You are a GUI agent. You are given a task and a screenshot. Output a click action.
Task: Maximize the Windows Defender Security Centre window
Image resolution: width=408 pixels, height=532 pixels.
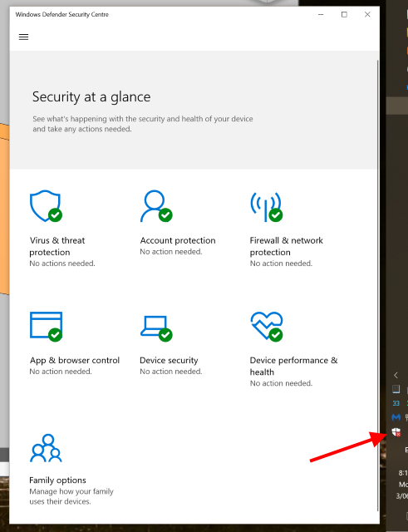344,14
